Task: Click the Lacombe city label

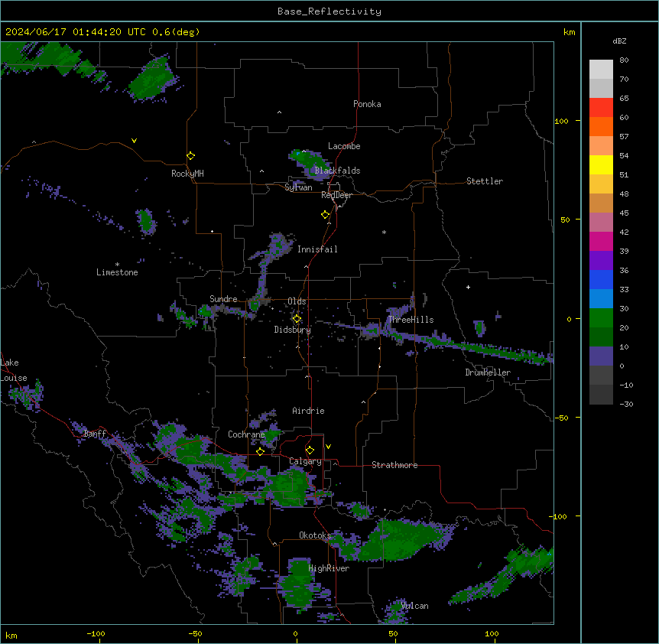Action: pos(344,146)
